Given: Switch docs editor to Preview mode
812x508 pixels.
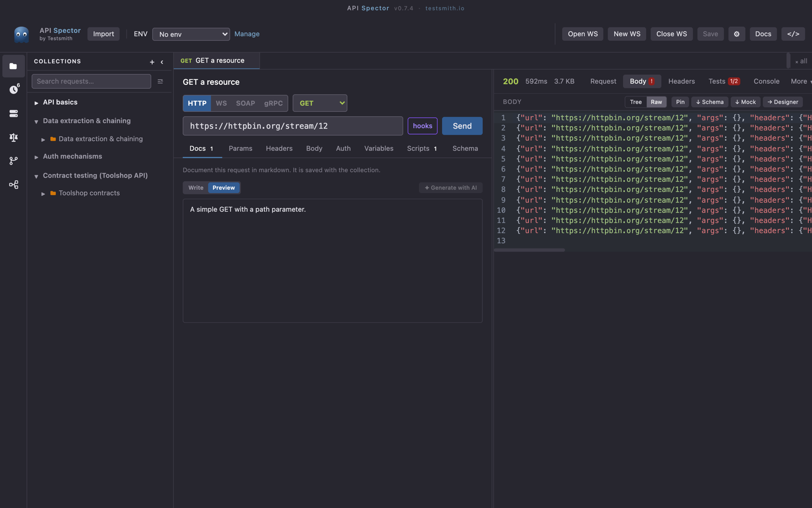Looking at the screenshot, I should (224, 188).
